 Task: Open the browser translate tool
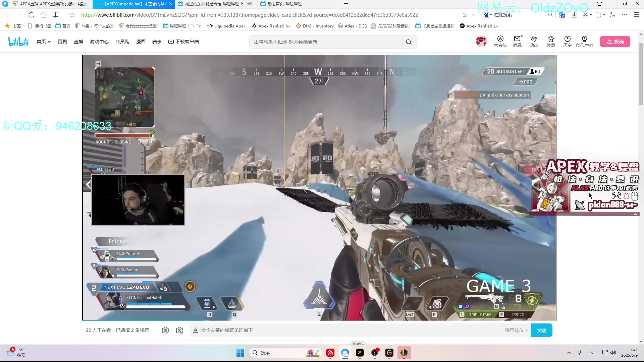coord(562,15)
